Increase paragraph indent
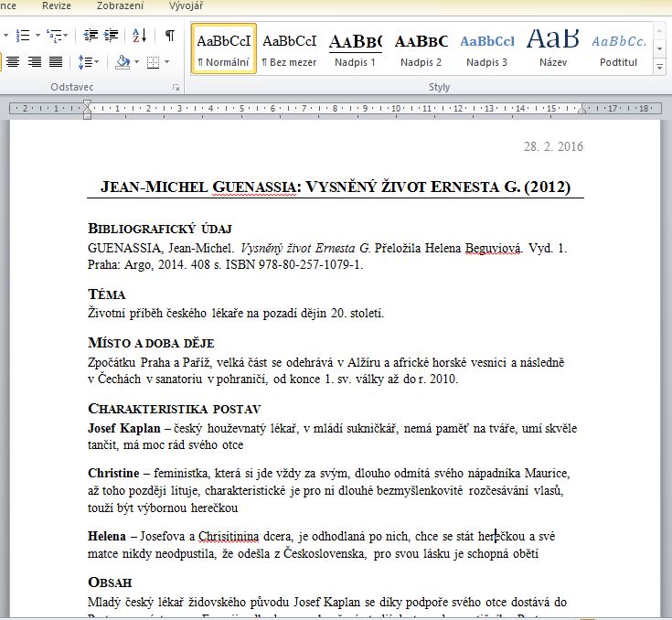 point(111,35)
